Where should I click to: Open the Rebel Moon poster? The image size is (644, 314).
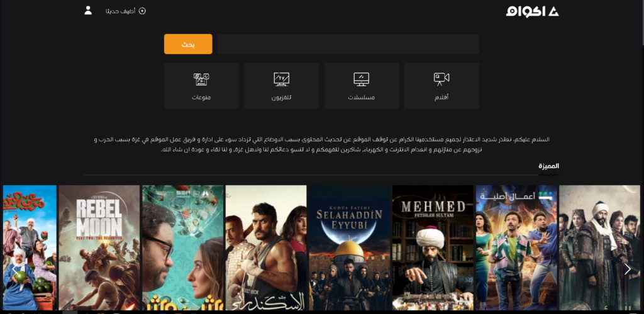pos(99,247)
